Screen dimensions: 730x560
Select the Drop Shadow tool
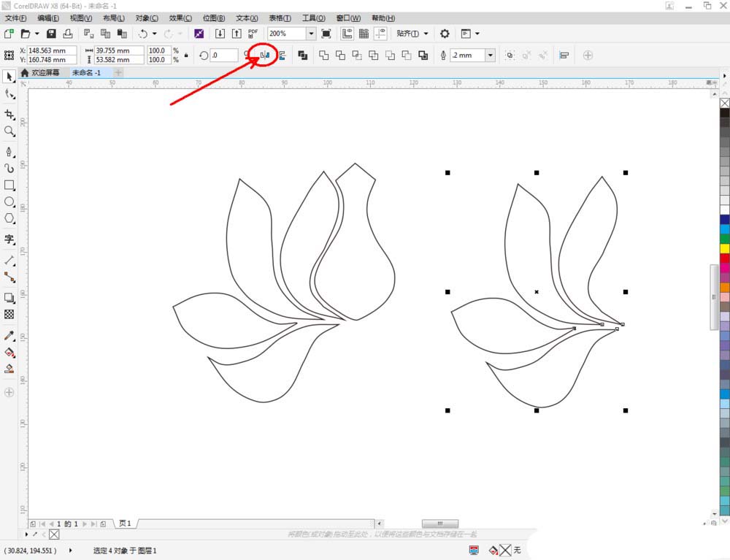tap(9, 298)
